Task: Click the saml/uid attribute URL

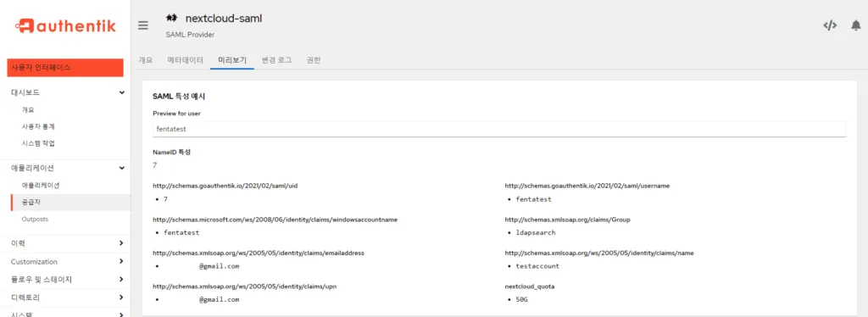Action: click(225, 186)
